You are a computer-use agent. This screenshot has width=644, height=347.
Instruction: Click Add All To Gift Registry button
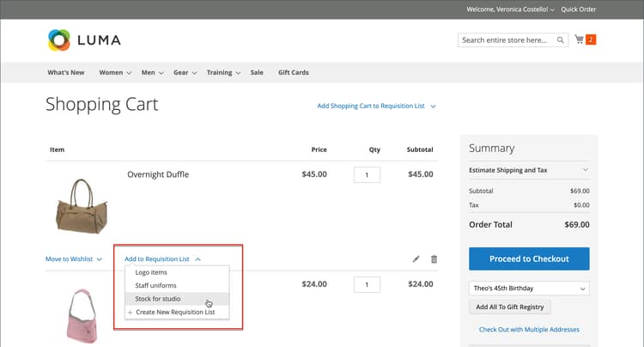point(510,307)
